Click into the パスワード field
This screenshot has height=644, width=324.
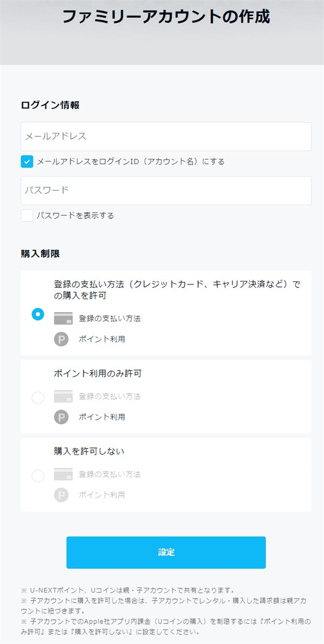(x=166, y=190)
